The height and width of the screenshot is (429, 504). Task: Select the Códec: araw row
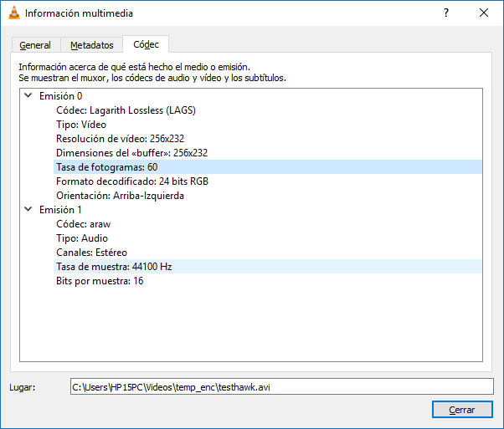coord(267,224)
